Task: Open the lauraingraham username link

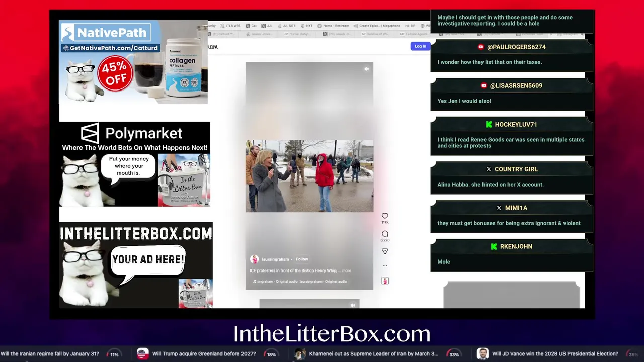Action: (x=275, y=259)
